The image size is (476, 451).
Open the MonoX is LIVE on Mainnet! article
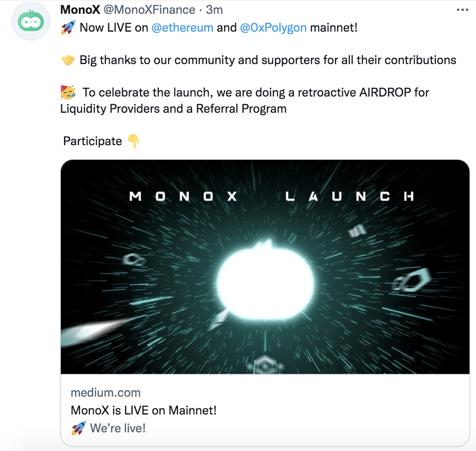coord(144,410)
